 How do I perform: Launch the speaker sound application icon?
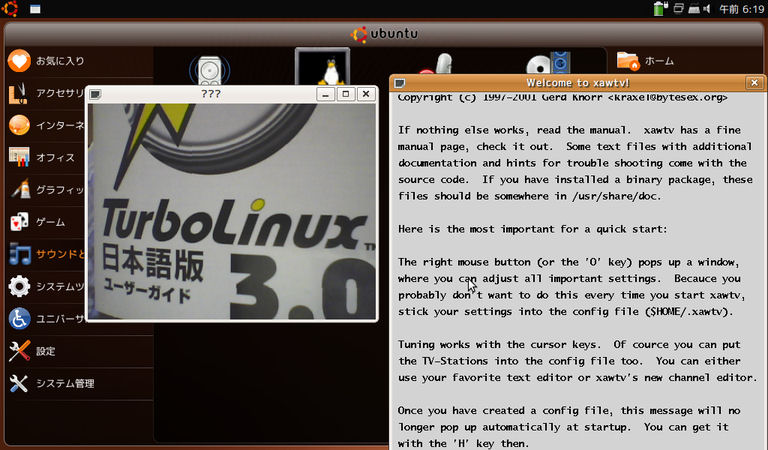tap(210, 70)
